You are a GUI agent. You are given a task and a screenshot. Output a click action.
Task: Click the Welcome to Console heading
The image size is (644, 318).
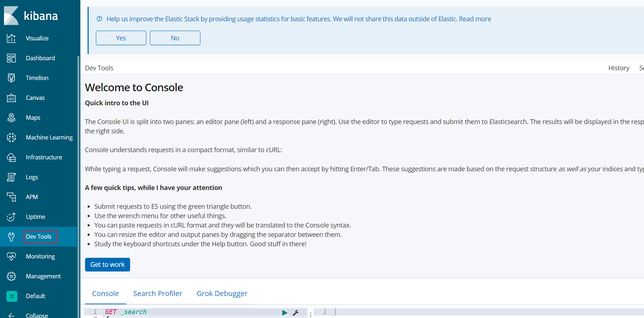134,87
